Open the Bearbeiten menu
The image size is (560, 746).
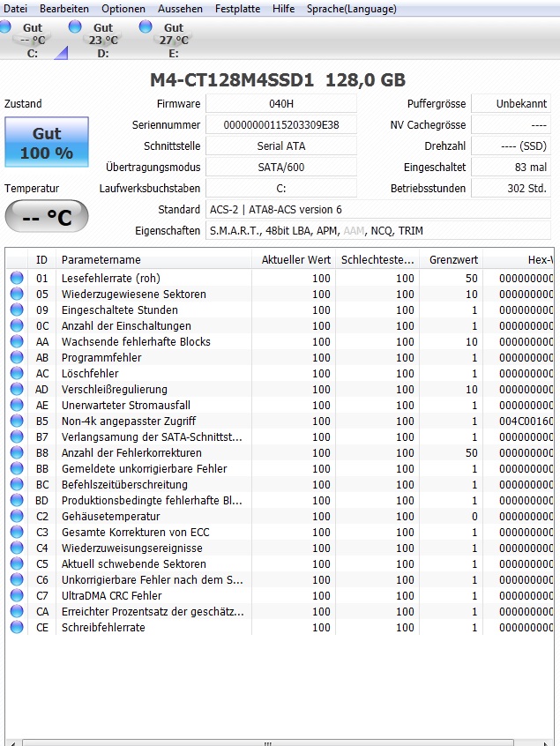pos(64,9)
